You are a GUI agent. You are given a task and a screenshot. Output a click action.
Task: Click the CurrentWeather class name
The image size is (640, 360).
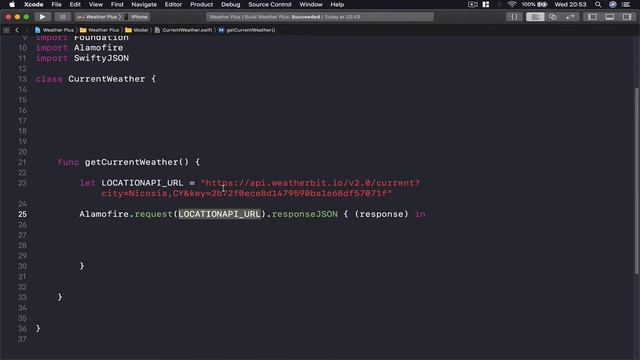107,79
